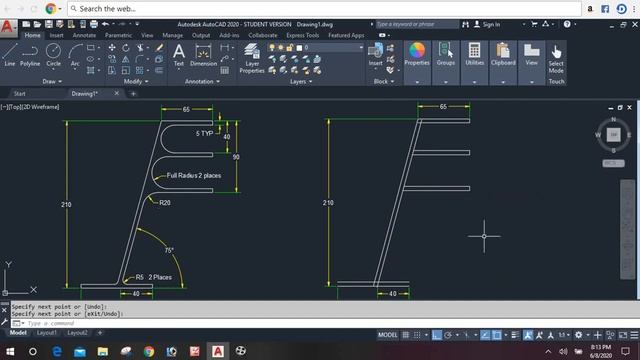This screenshot has height=360, width=640.
Task: Click the layer color swatch
Action: [x=299, y=48]
